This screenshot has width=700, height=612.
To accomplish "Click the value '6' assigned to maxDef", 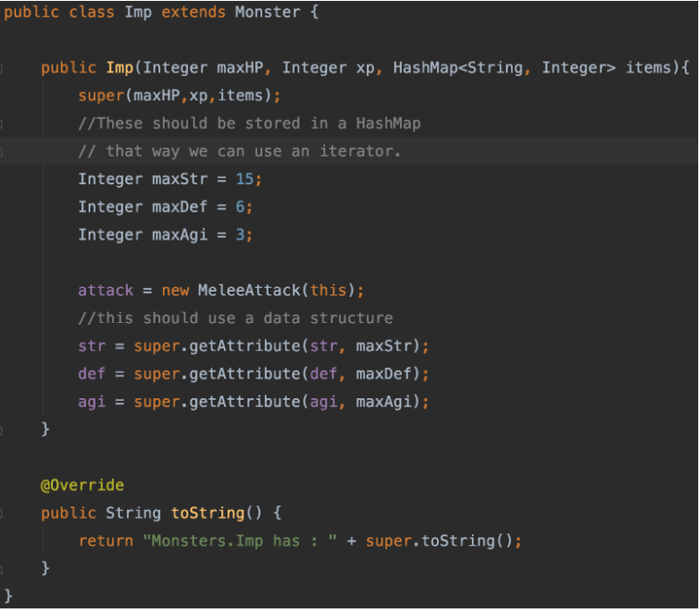I will [240, 207].
